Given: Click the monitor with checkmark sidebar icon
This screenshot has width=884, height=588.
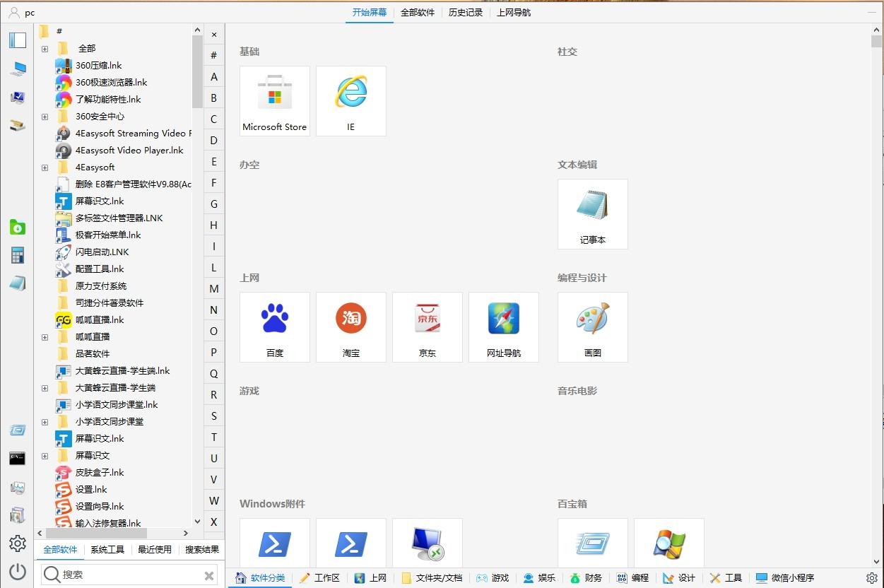Looking at the screenshot, I should click(x=18, y=97).
